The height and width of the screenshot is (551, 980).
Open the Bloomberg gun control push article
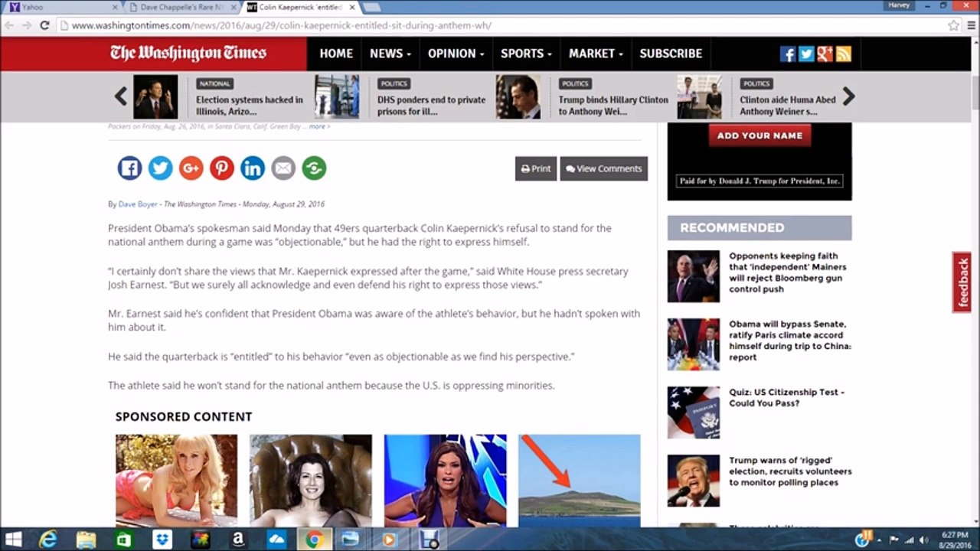788,272
